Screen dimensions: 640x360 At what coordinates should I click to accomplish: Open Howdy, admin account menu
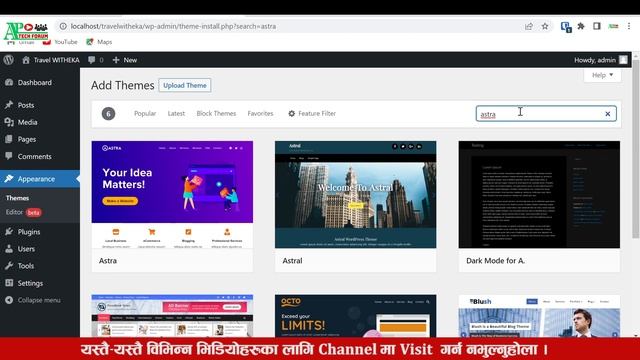[x=601, y=60]
